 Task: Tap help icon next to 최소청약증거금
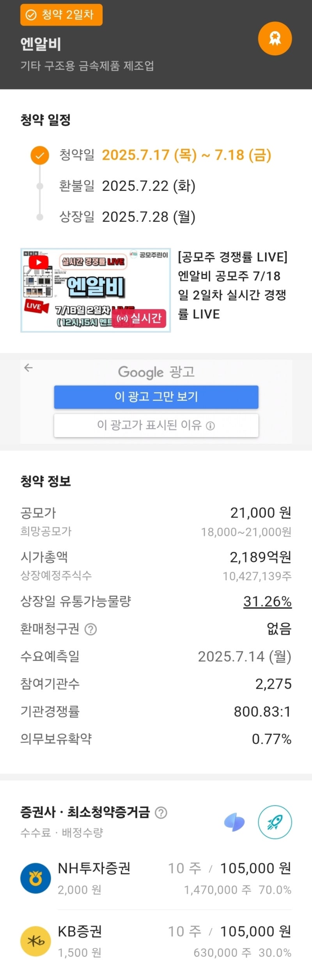161,812
